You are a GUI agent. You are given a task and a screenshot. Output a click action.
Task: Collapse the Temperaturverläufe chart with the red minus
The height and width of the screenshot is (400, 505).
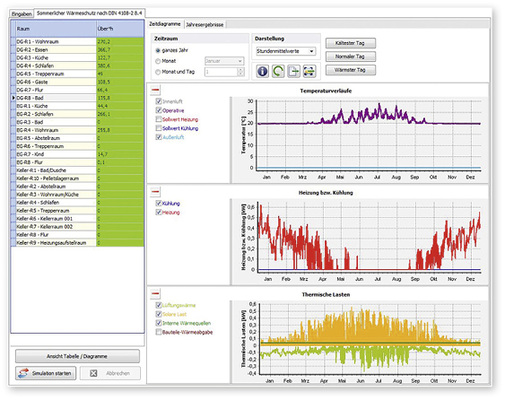(x=155, y=90)
